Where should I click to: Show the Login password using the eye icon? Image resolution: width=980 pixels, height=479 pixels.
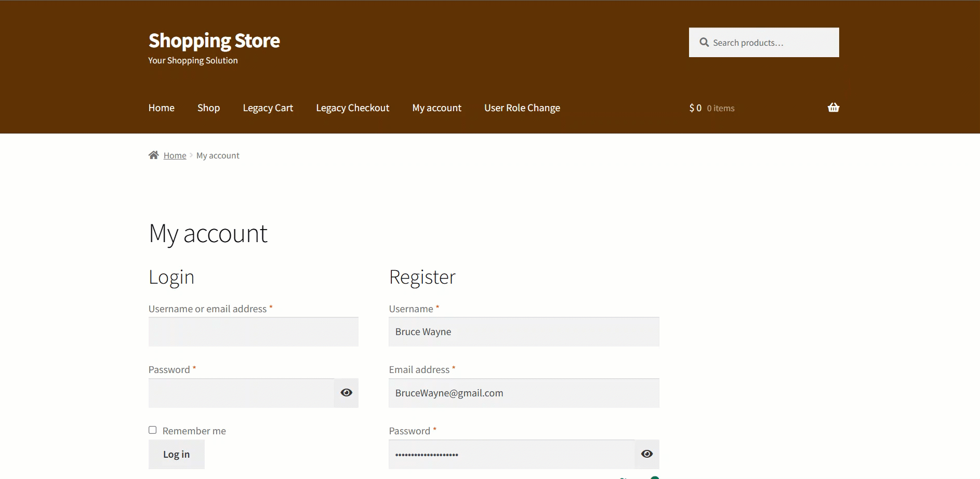click(346, 393)
